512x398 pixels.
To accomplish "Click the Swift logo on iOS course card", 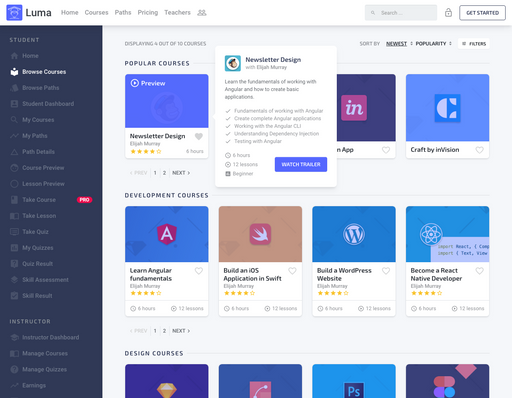I will click(260, 234).
